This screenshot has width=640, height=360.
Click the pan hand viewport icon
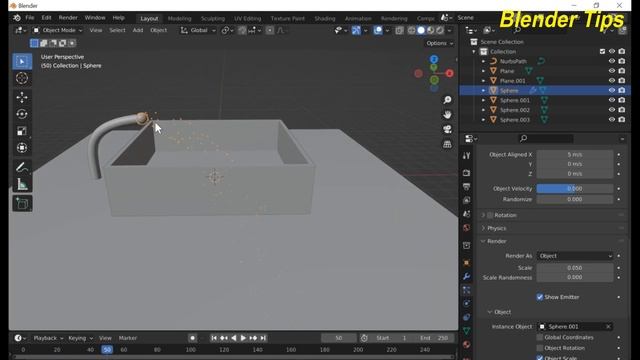click(447, 115)
